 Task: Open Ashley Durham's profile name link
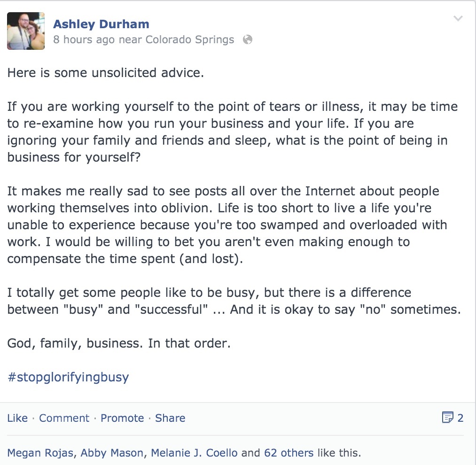[x=101, y=24]
